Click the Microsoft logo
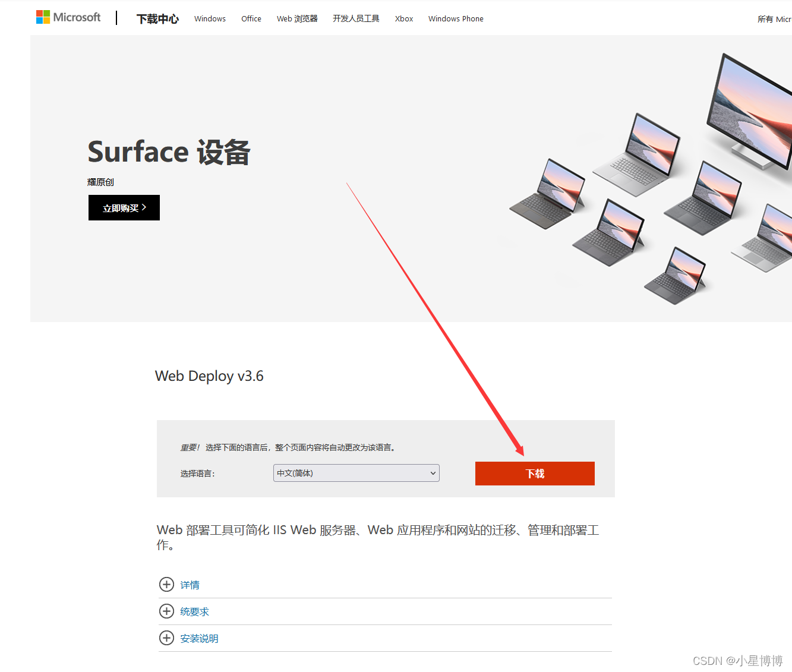The image size is (792, 672). coord(68,17)
